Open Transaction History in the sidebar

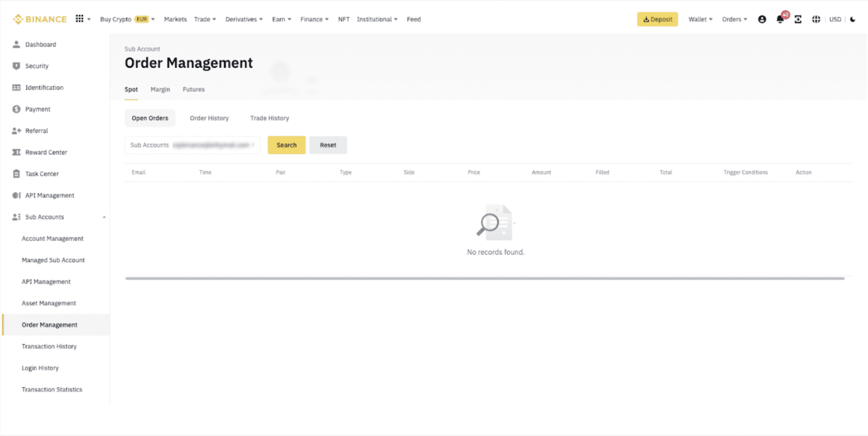(49, 347)
